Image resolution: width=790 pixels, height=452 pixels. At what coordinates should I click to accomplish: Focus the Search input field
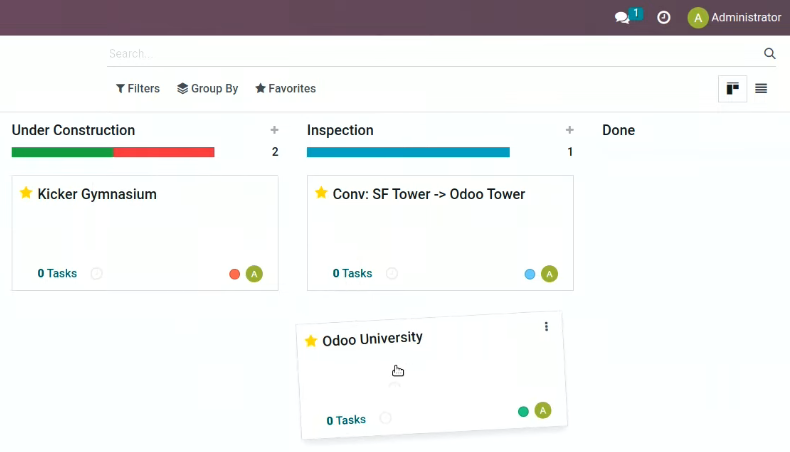coord(433,54)
